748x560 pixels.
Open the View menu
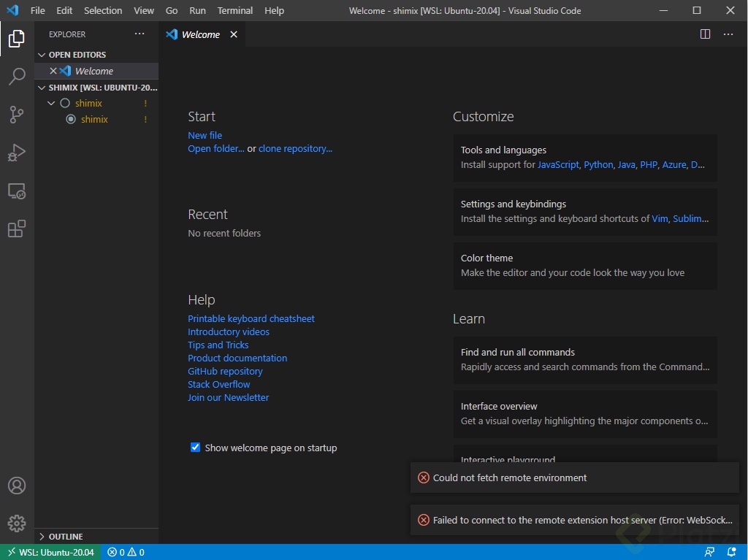144,10
